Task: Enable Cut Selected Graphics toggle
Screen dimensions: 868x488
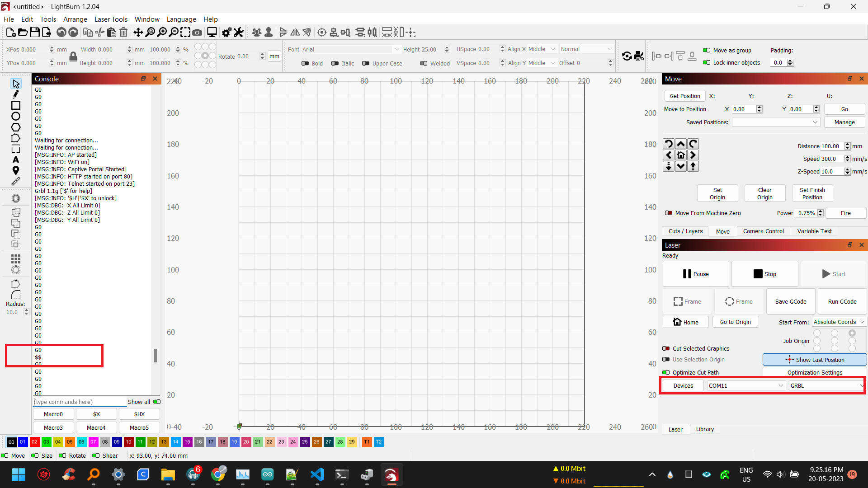Action: tap(666, 349)
